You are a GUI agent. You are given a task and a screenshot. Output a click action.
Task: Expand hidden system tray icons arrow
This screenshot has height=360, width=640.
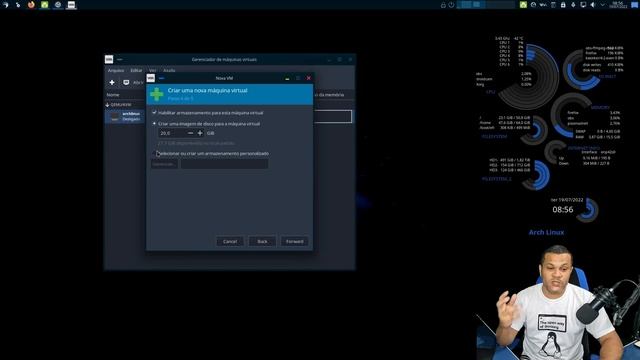coord(602,5)
